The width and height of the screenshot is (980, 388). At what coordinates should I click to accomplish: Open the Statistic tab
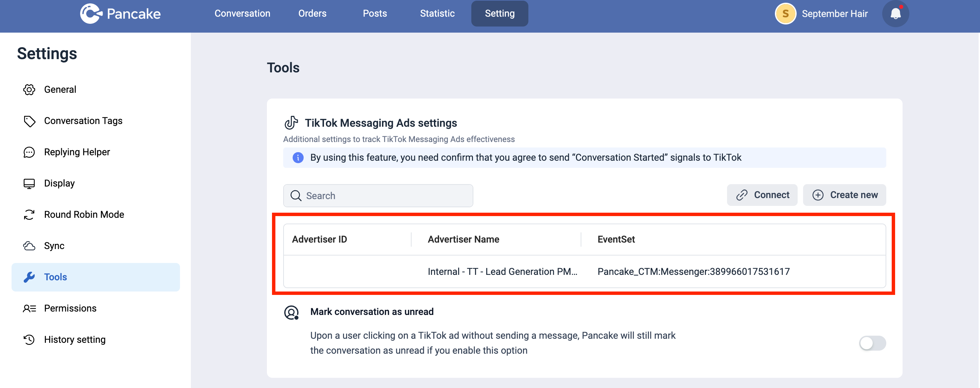click(437, 13)
